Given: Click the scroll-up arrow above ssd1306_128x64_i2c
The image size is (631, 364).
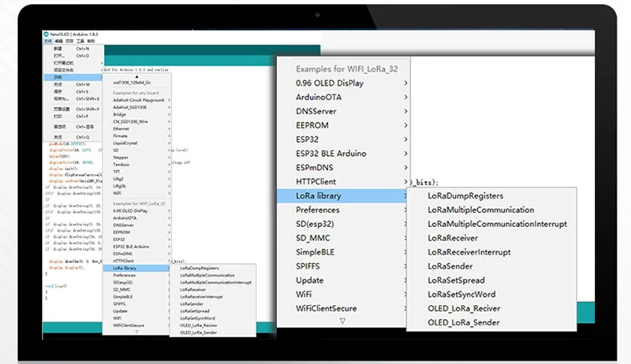Looking at the screenshot, I should click(136, 76).
